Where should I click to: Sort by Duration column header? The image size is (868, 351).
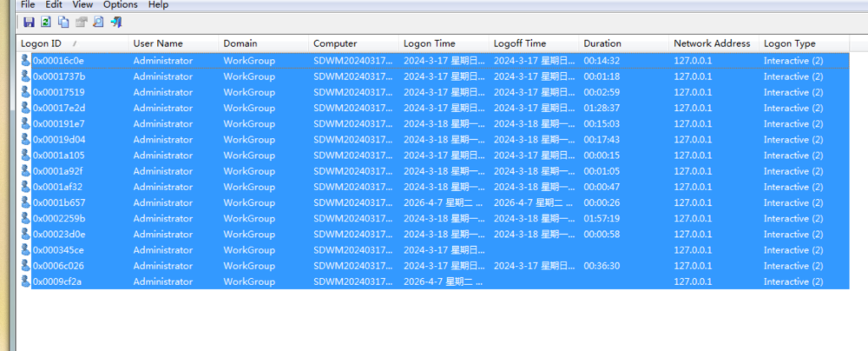(x=602, y=43)
